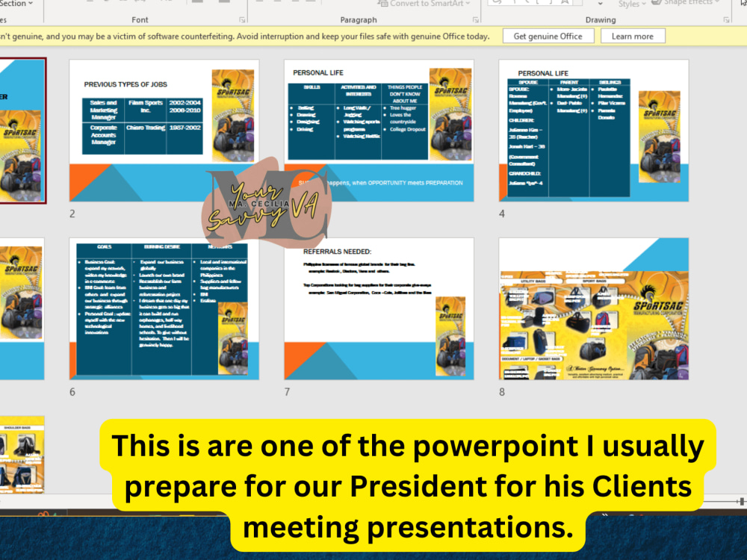Click slide number 8 label
Image resolution: width=747 pixels, height=560 pixels.
pos(502,392)
